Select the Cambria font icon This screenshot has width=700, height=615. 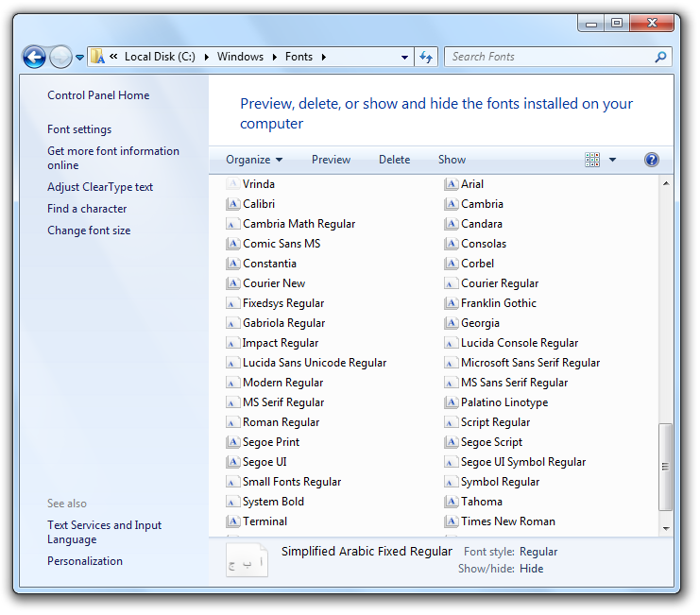pos(451,204)
